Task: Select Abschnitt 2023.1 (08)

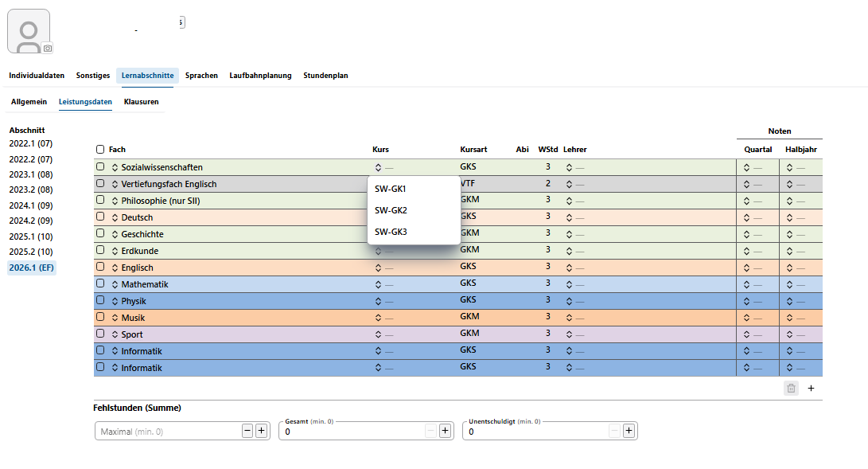Action: coord(31,174)
